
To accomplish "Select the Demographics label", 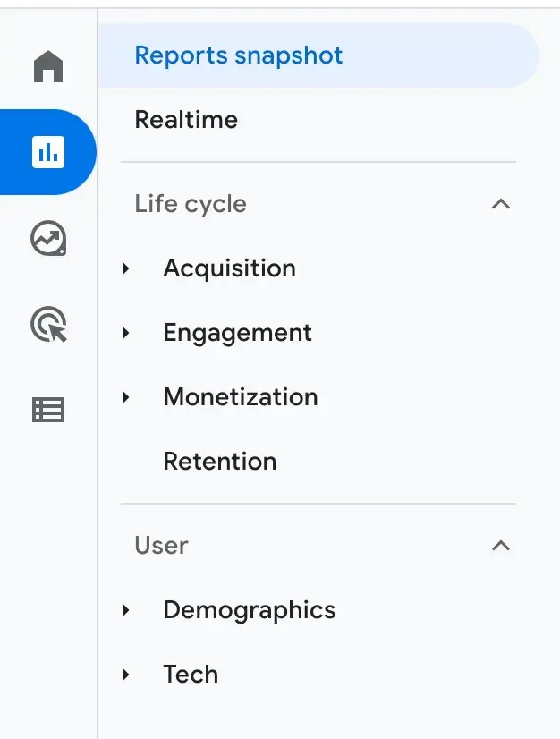I will (250, 610).
